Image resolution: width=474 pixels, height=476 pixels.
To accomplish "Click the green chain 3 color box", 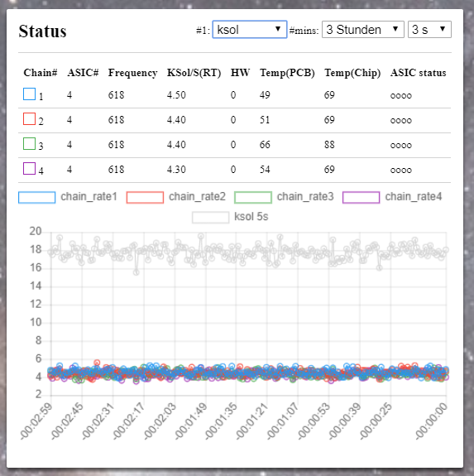I will coord(30,143).
